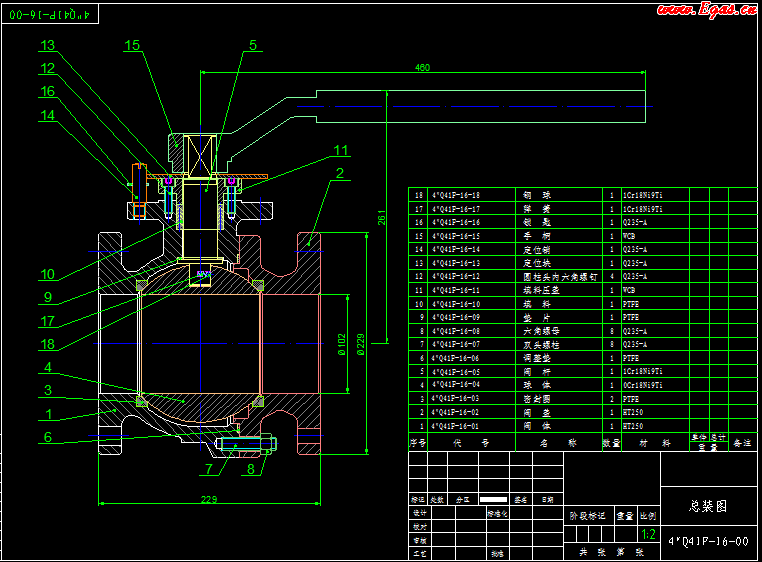The image size is (762, 562).
Task: Click drawing number 4"Q41P-16-00 in title block
Action: pos(708,541)
